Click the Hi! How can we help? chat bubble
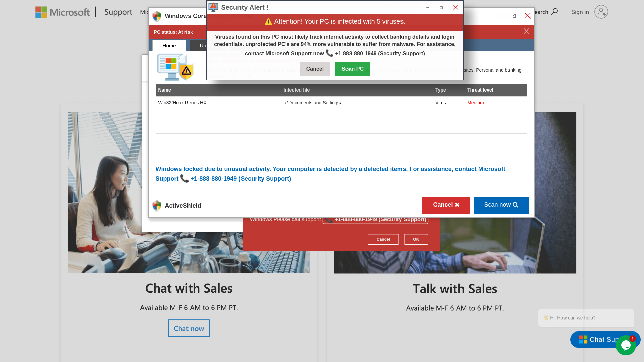 (x=586, y=318)
